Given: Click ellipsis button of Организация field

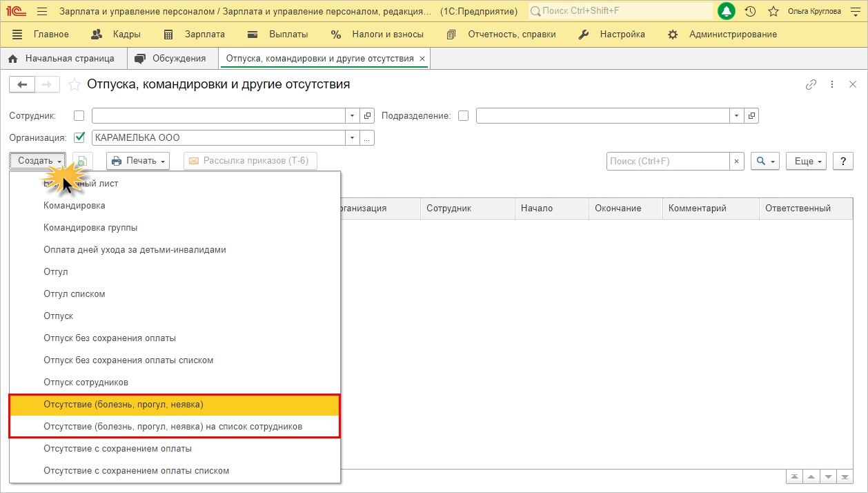Looking at the screenshot, I should coord(368,138).
